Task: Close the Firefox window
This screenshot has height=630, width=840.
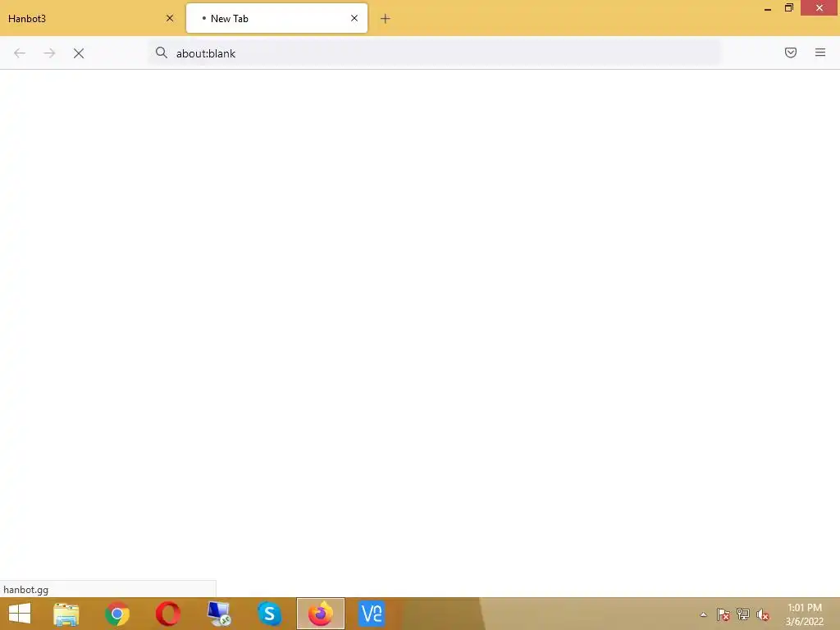Action: [x=819, y=8]
